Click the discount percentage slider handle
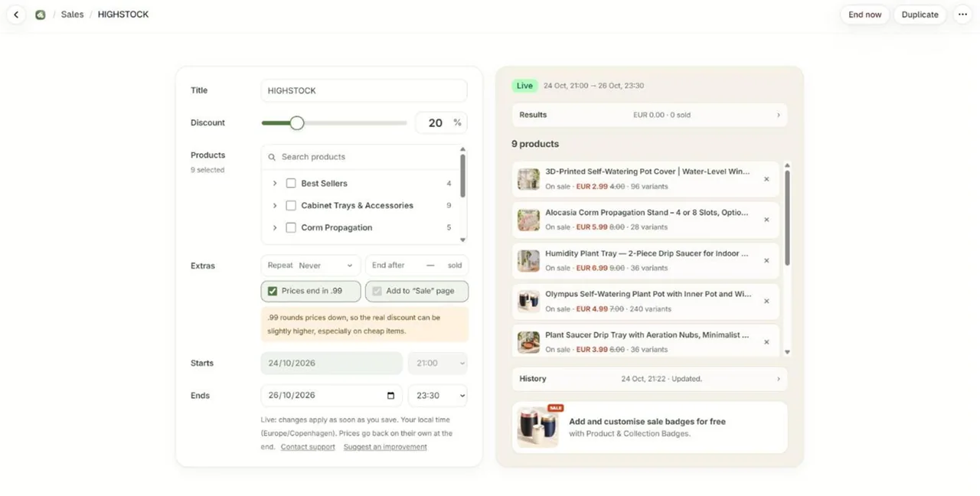Image resolution: width=980 pixels, height=496 pixels. 297,123
